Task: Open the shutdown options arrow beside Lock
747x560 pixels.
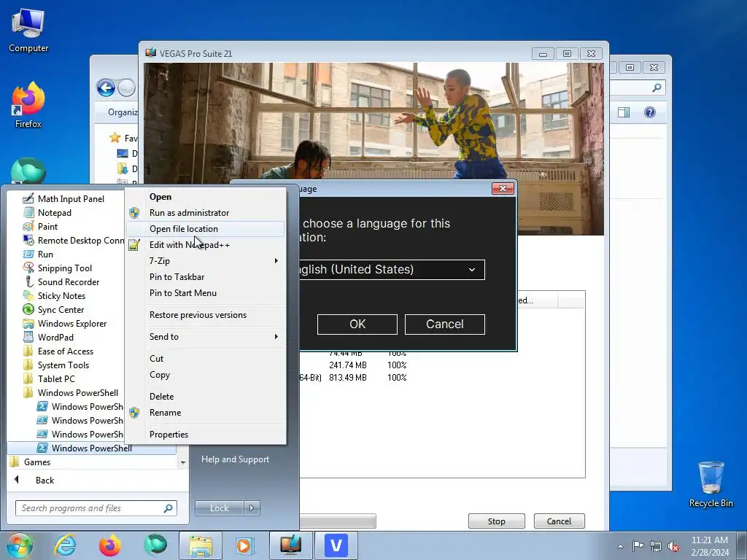Action: pyautogui.click(x=252, y=508)
